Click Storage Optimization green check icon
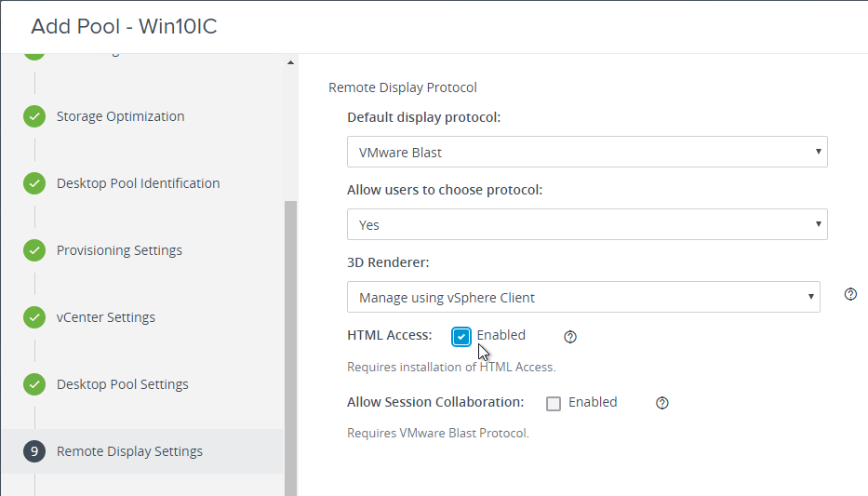The image size is (868, 496). pyautogui.click(x=34, y=116)
